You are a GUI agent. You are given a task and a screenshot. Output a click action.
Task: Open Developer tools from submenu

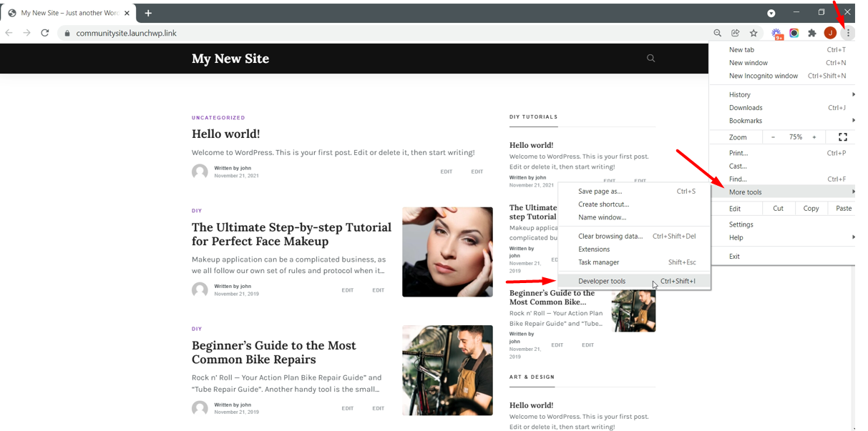634,281
